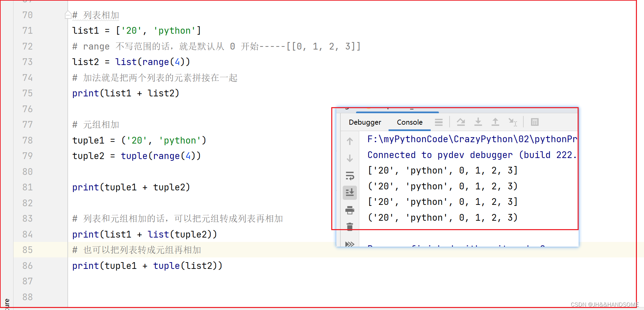Toggle soft-wrap in console sidebar
The height and width of the screenshot is (310, 644).
pos(350,176)
